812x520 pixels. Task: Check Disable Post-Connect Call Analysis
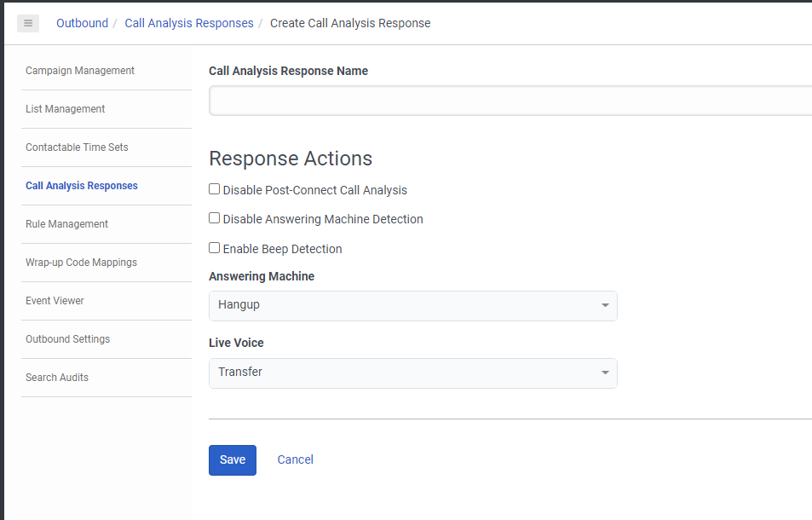click(215, 189)
